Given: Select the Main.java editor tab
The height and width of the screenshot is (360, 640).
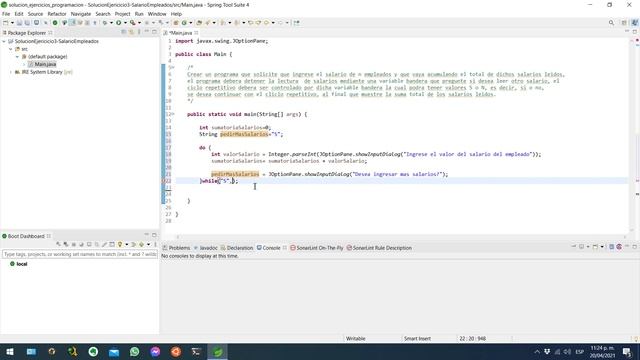Looking at the screenshot, I should tap(180, 33).
